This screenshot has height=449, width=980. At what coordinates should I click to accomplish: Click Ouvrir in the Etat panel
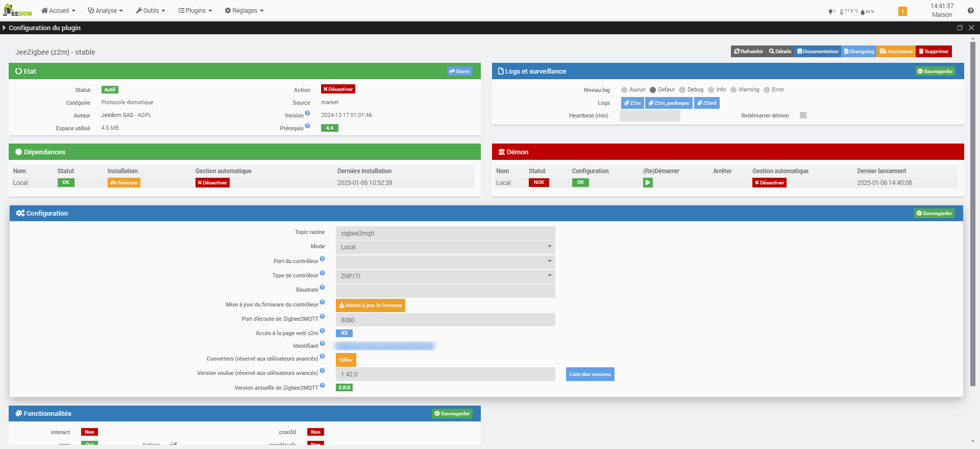(x=459, y=71)
